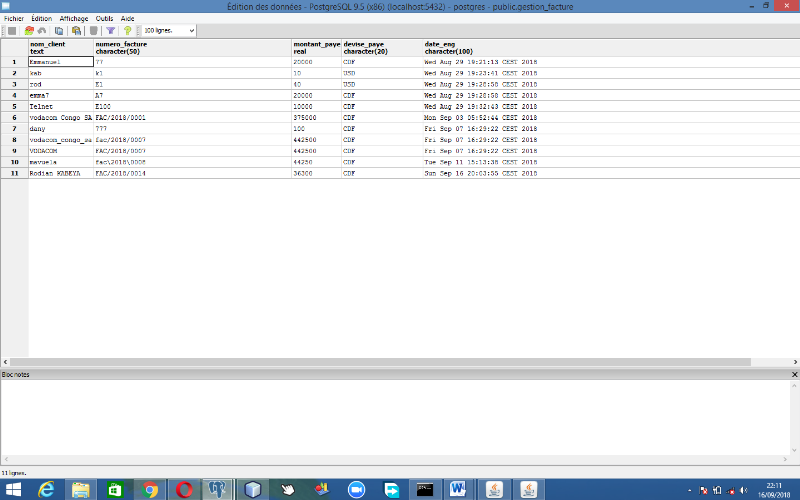Click the paste toolbar icon
Image resolution: width=800 pixels, height=500 pixels.
pos(76,31)
